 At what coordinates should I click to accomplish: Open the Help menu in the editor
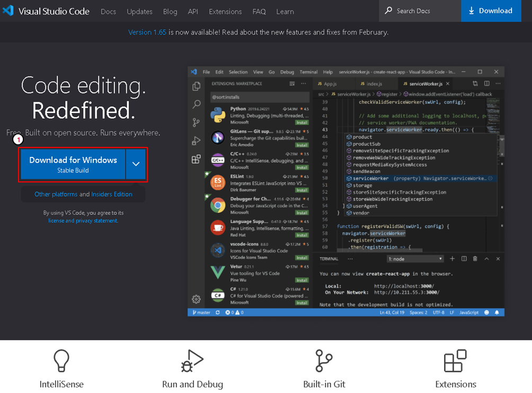point(328,72)
